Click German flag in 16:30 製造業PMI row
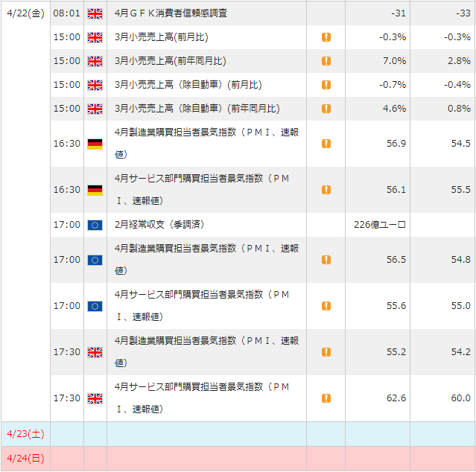 pos(95,144)
